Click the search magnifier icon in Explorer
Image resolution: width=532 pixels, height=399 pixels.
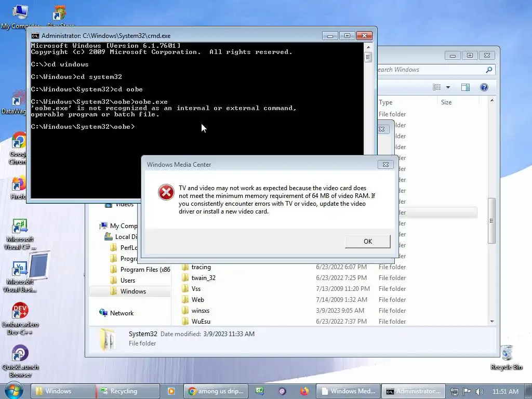488,70
